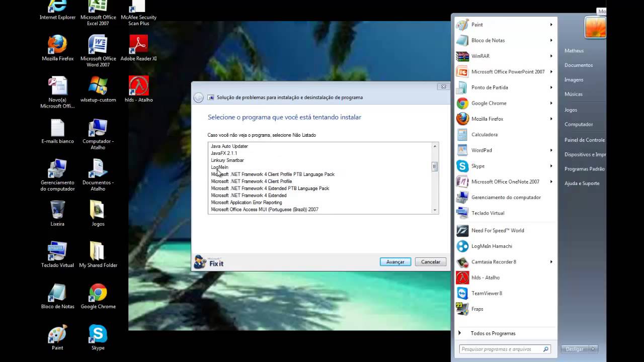Select wlsetup-custom desktop icon

click(98, 89)
